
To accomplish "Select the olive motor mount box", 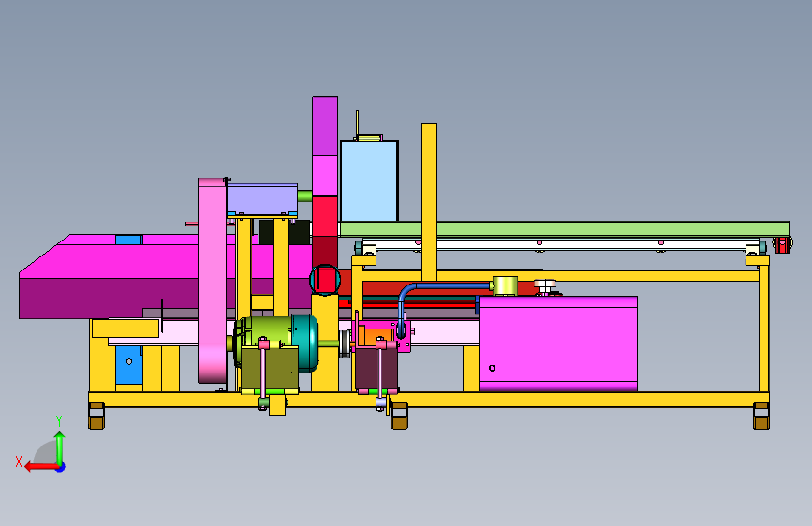I will click(x=270, y=369).
